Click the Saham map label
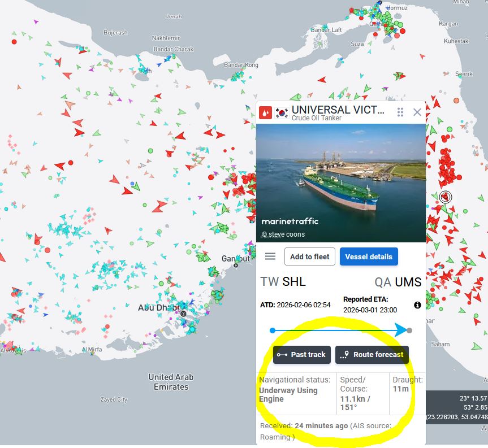Viewport: 488px width, 448px height. pyautogui.click(x=440, y=344)
